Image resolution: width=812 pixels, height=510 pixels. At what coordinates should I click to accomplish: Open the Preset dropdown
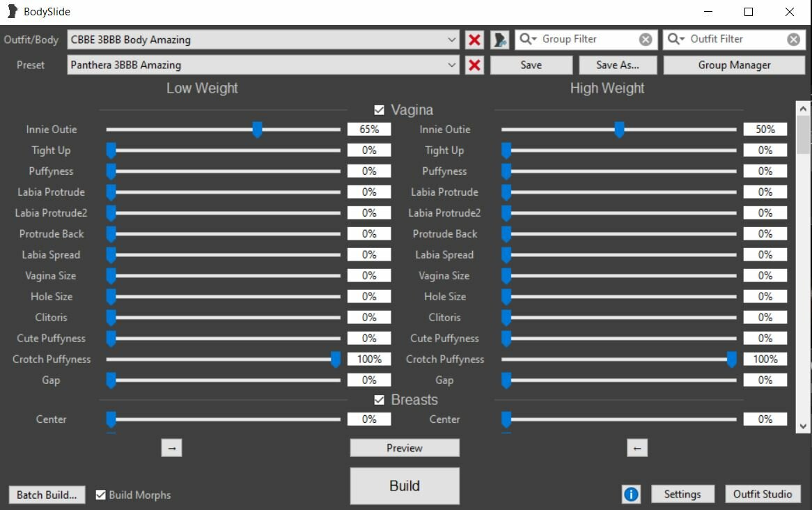pos(263,65)
